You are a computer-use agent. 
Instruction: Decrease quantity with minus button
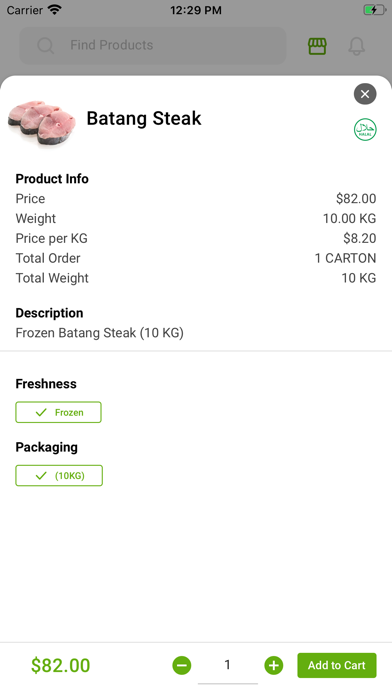[182, 665]
